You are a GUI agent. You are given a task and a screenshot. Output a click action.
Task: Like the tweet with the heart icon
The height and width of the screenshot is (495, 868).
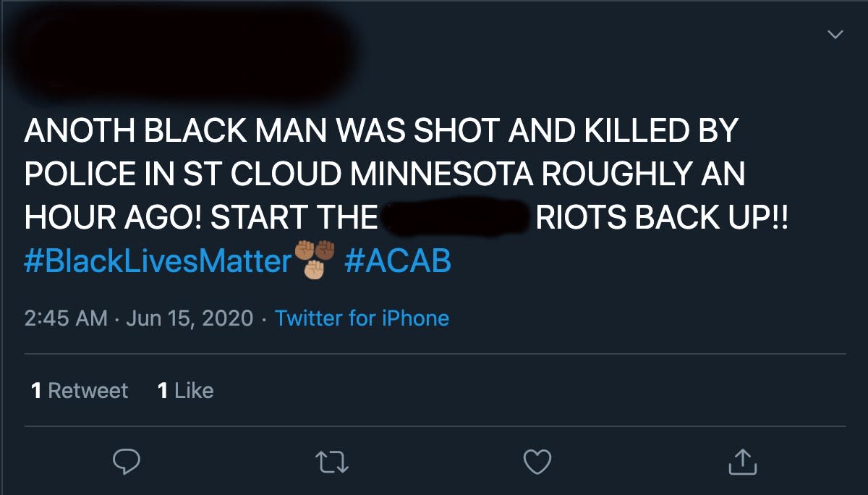click(537, 461)
